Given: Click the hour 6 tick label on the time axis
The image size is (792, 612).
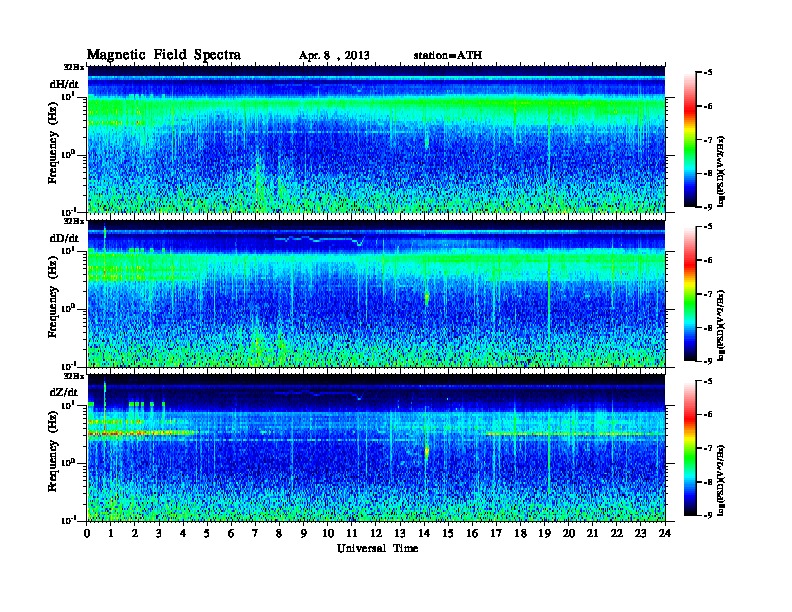Looking at the screenshot, I should (231, 534).
